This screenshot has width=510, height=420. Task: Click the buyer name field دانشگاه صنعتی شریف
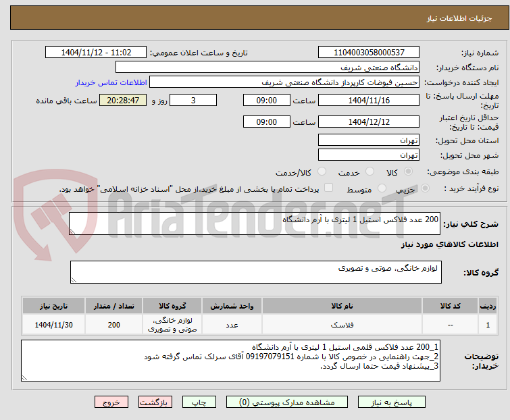click(267, 68)
